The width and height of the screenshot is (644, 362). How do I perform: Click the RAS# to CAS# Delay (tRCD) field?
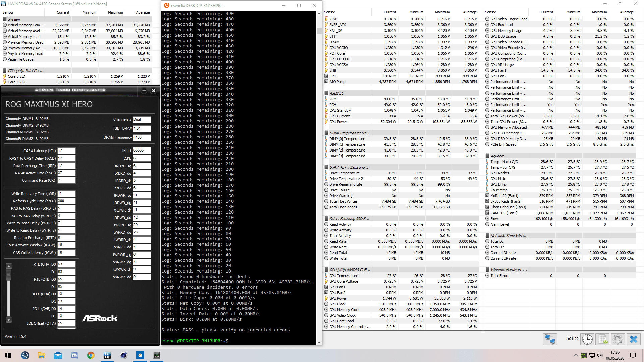[66, 158]
